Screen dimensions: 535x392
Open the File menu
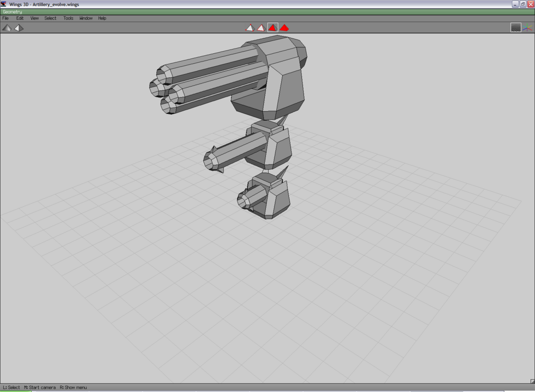pos(6,18)
